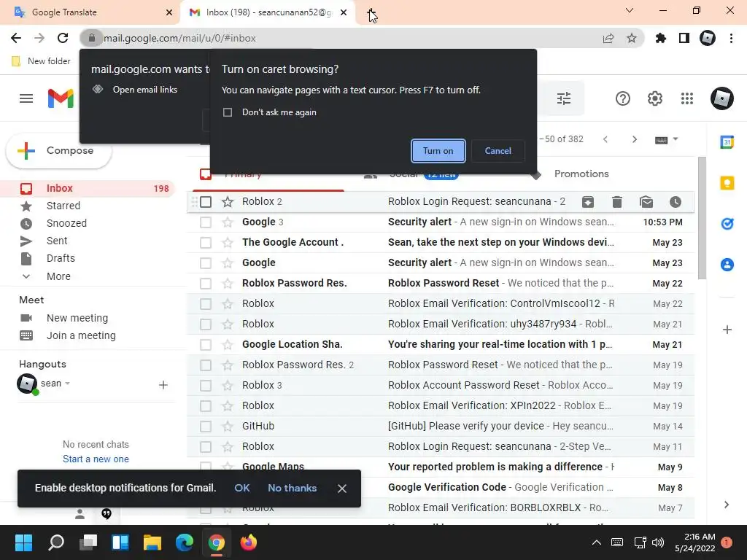Toggle Chrome side panel icon

click(684, 38)
